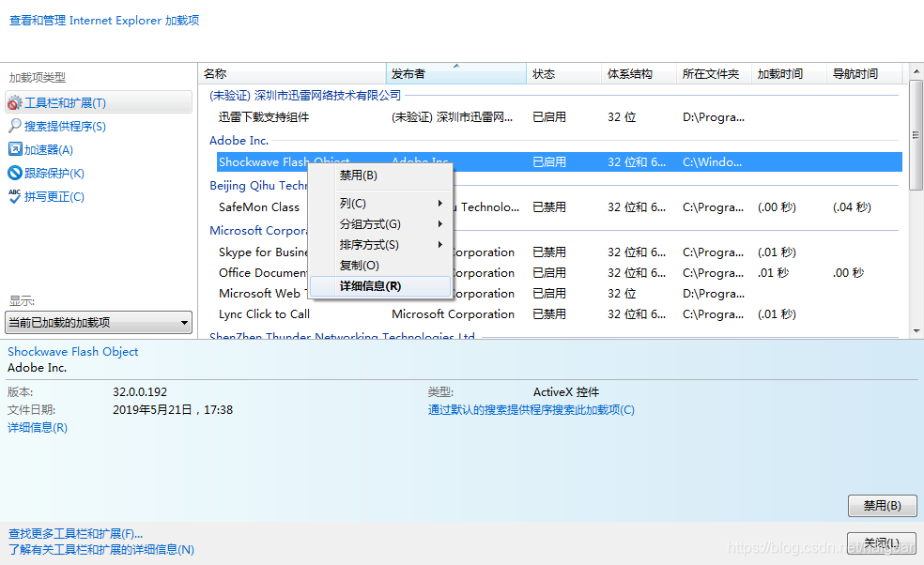Open 拼写更正(C) add-on type
This screenshot has height=565, width=924.
pos(54,197)
